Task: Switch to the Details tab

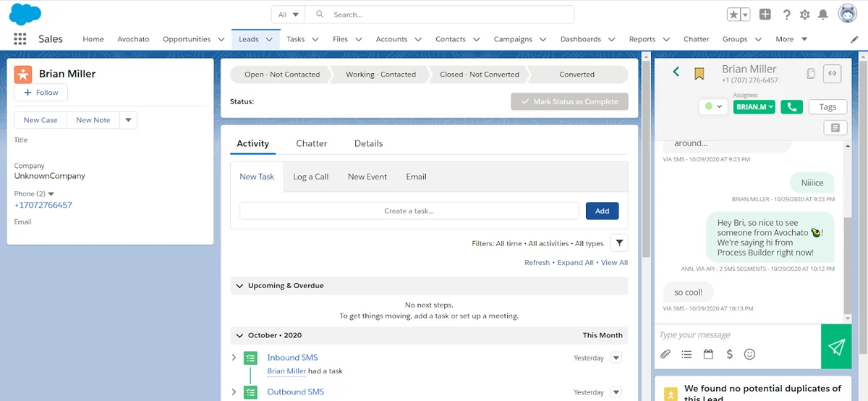Action: [368, 143]
